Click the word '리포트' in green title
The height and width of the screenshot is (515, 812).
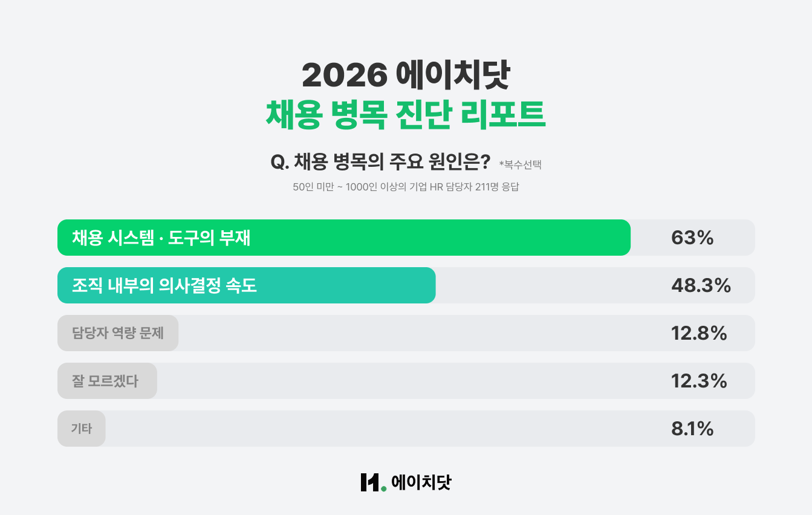click(x=503, y=114)
